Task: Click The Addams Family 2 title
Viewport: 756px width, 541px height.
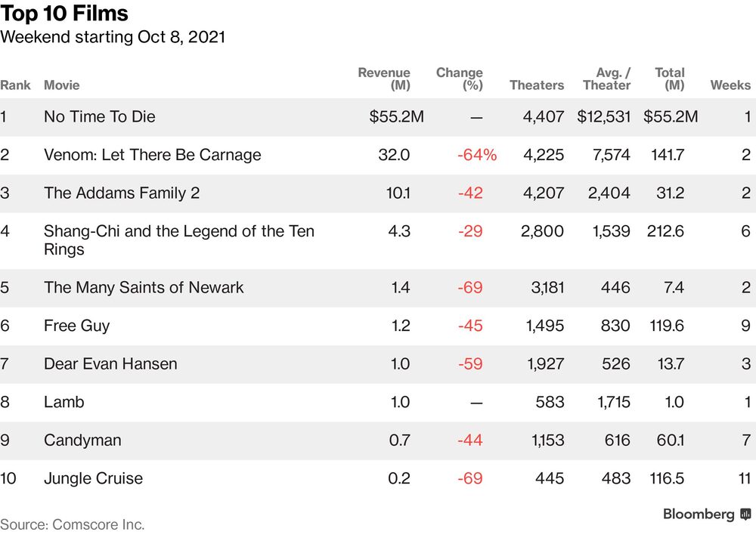Action: pos(122,193)
